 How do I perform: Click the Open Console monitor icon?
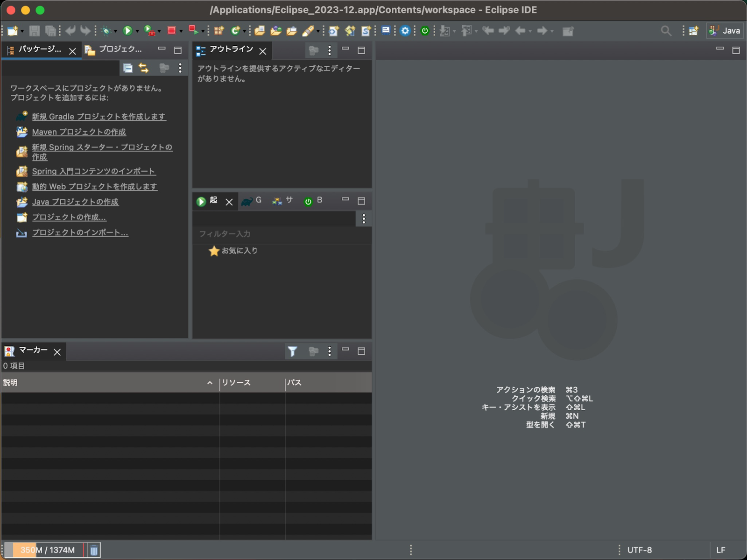coord(386,31)
